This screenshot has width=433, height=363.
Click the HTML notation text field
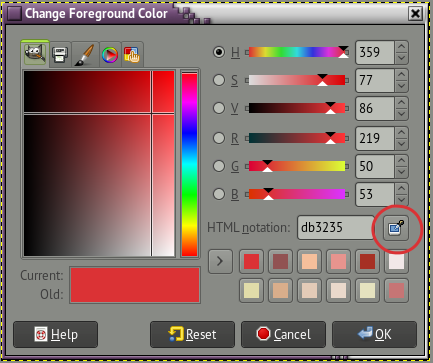point(336,228)
